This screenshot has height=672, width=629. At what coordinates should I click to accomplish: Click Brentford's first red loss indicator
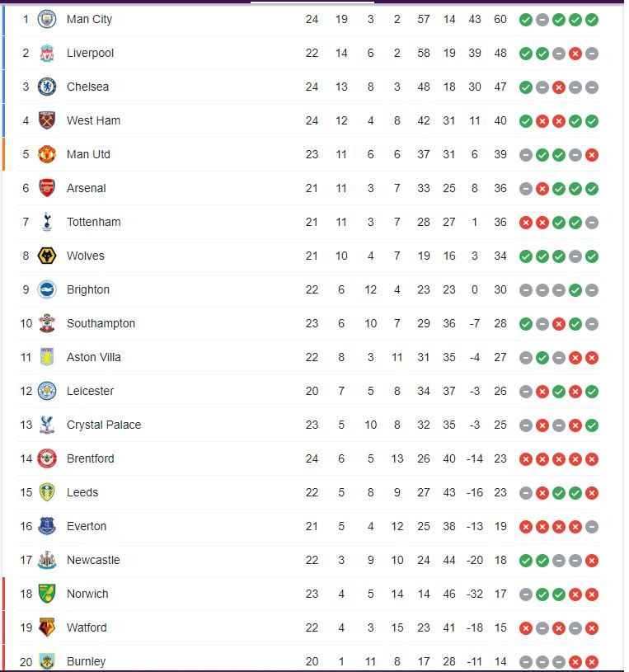tap(526, 458)
